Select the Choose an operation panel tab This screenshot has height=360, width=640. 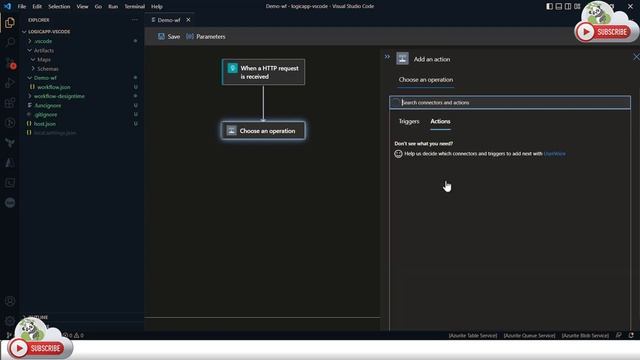(x=426, y=80)
